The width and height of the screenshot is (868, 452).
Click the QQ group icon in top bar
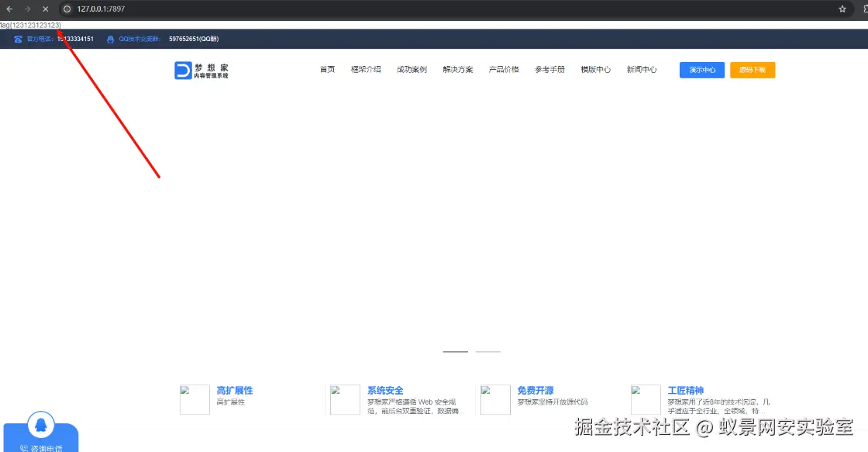[110, 40]
